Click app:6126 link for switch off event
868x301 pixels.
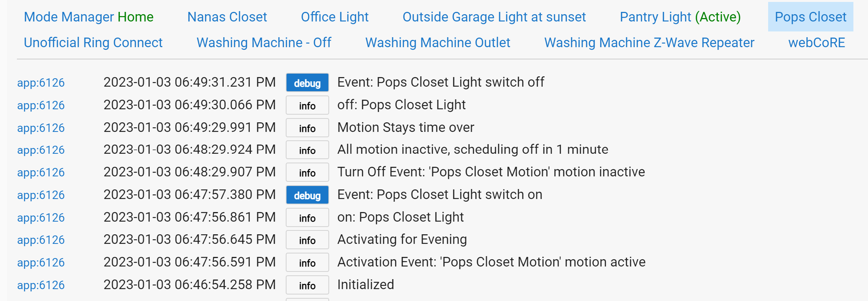(x=41, y=83)
